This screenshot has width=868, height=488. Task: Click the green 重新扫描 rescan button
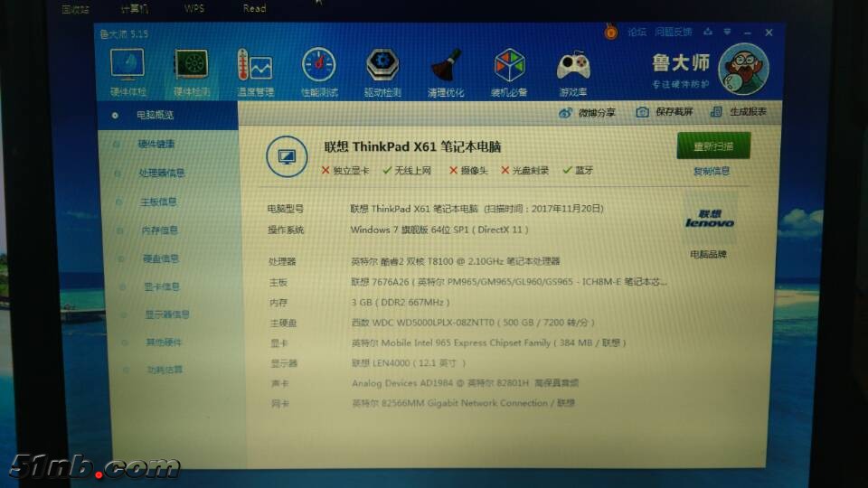[713, 146]
